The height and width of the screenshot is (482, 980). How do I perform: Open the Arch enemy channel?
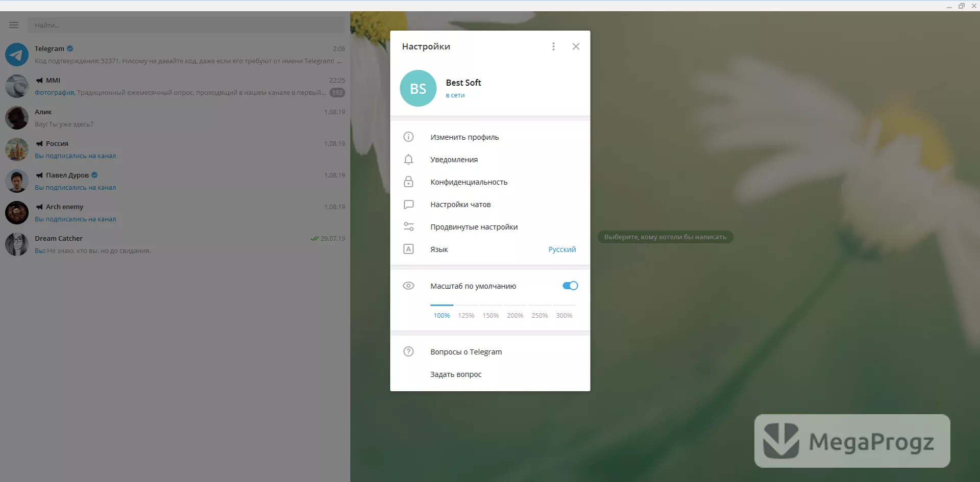click(175, 213)
